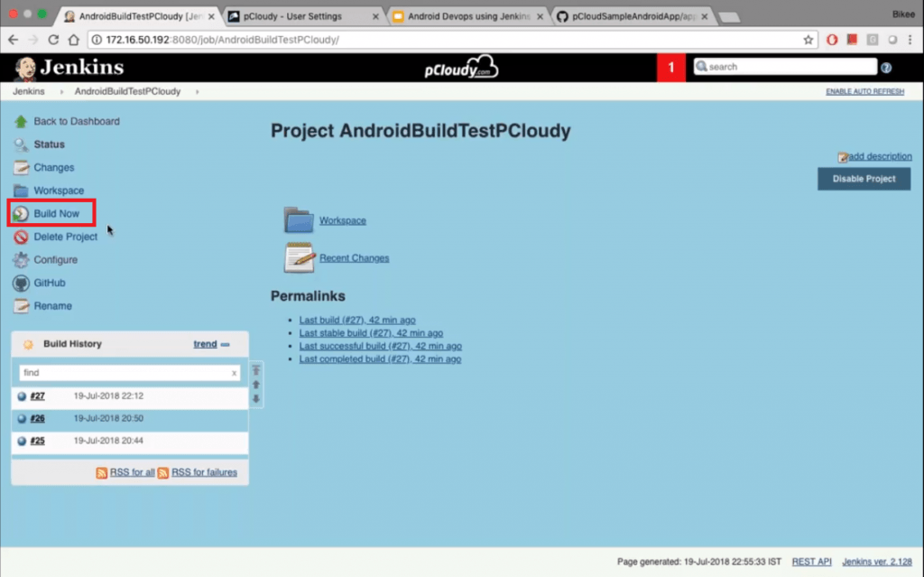Click the Changes icon in the sidebar
Screen dimensions: 924x577
click(x=20, y=167)
